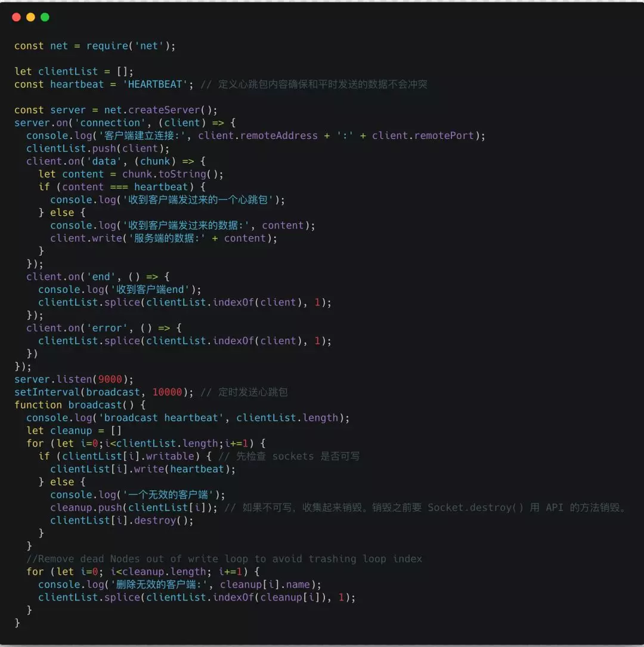
Task: Click the comment "//Remove dead Nodes out of write loop"
Action: [x=224, y=559]
